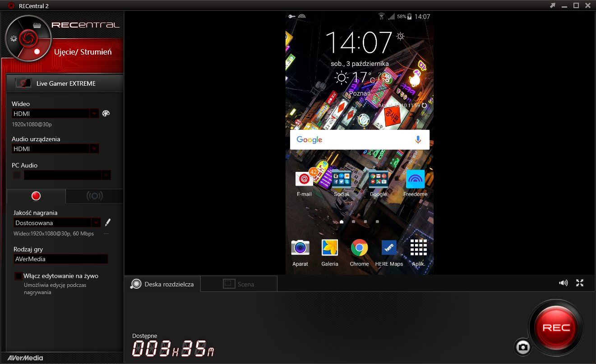Mute preview with the speaker icon
Viewport: 596px width, 364px height.
pos(563,283)
